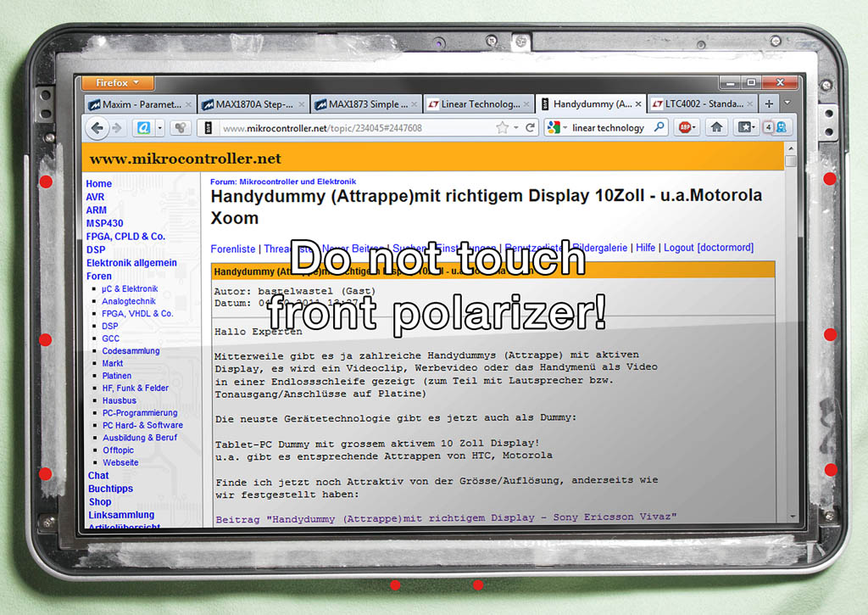Close the 'Linear Technolog...' tab

[x=526, y=104]
